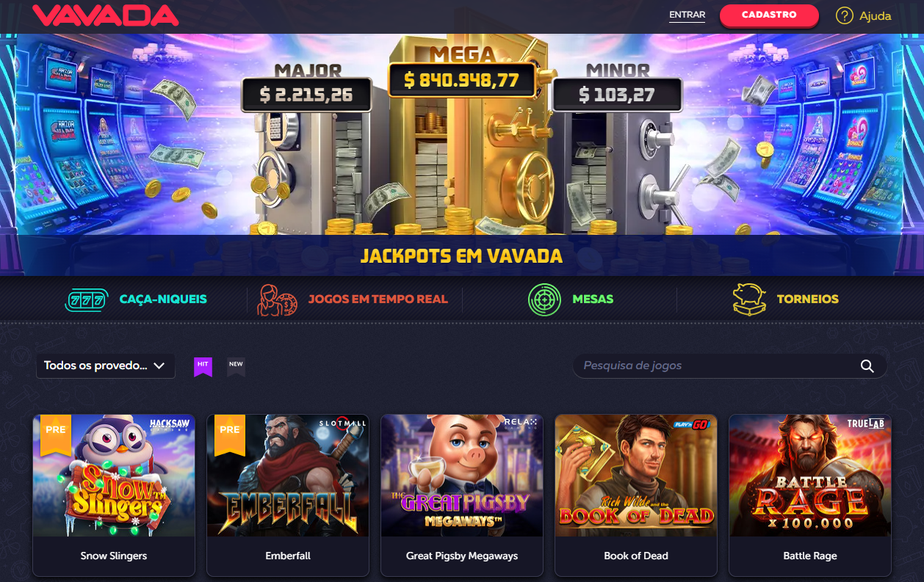
Task: Click the ENTRAR login link
Action: (687, 15)
